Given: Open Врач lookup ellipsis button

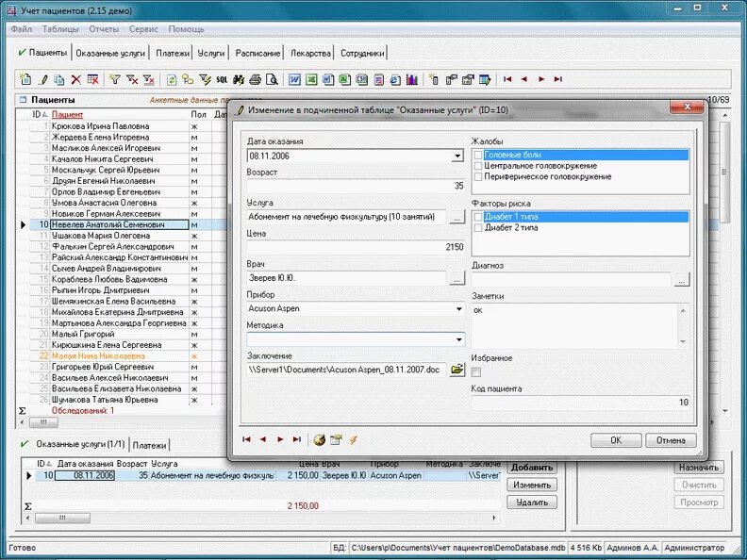Looking at the screenshot, I should tap(456, 278).
